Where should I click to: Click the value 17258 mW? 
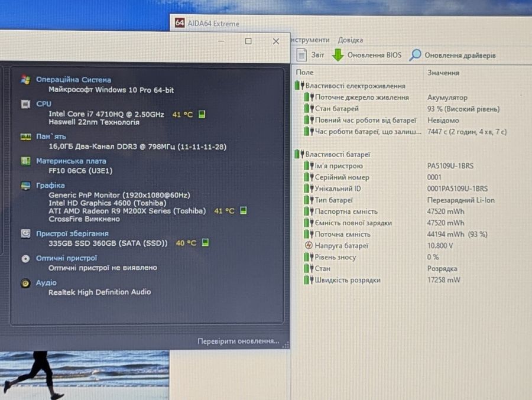tap(443, 280)
